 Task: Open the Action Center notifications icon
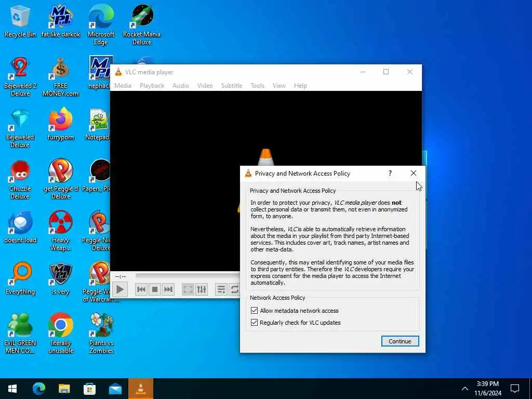[515, 389]
